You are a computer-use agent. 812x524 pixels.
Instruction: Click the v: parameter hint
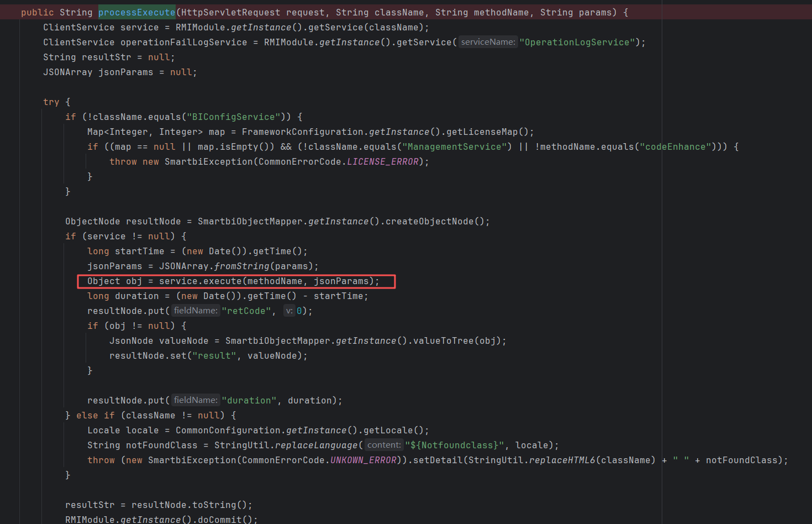(289, 311)
